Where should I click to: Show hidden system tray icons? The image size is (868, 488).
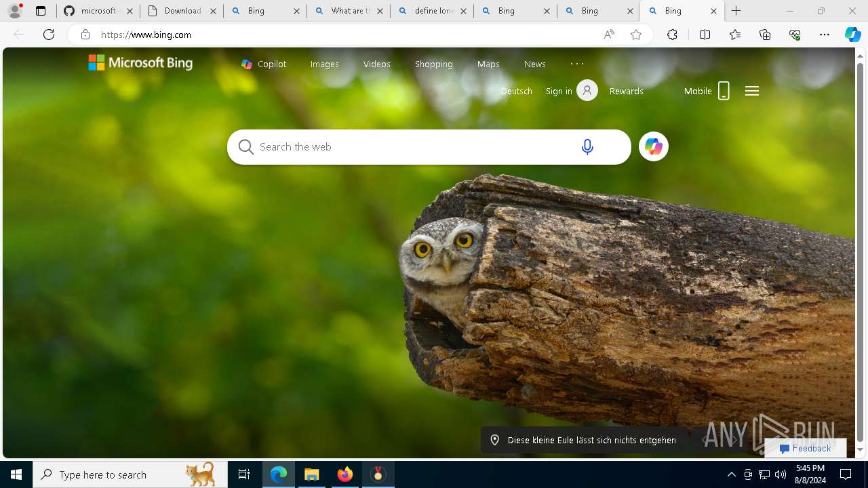point(731,474)
